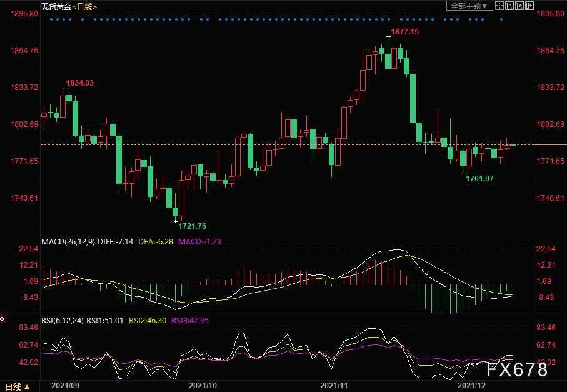Change chart period via <日线> label
Image resolution: width=567 pixels, height=392 pixels.
pos(84,6)
